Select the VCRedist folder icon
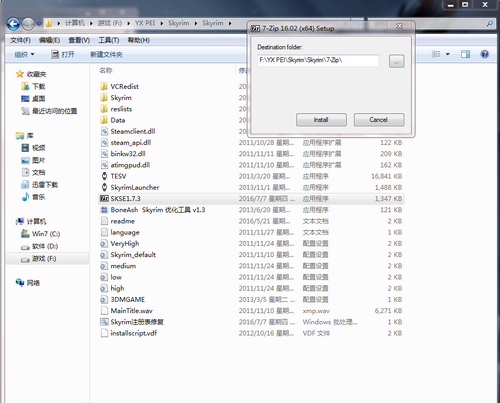The height and width of the screenshot is (403, 500). click(104, 86)
